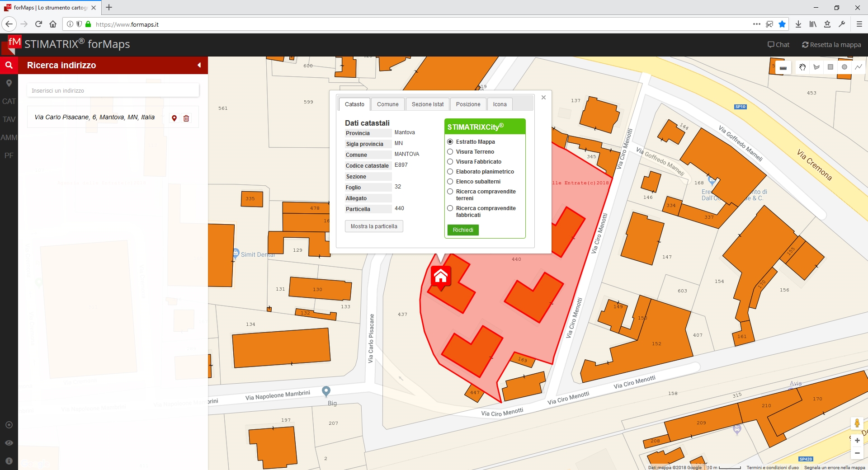Go back in browser

click(9, 24)
